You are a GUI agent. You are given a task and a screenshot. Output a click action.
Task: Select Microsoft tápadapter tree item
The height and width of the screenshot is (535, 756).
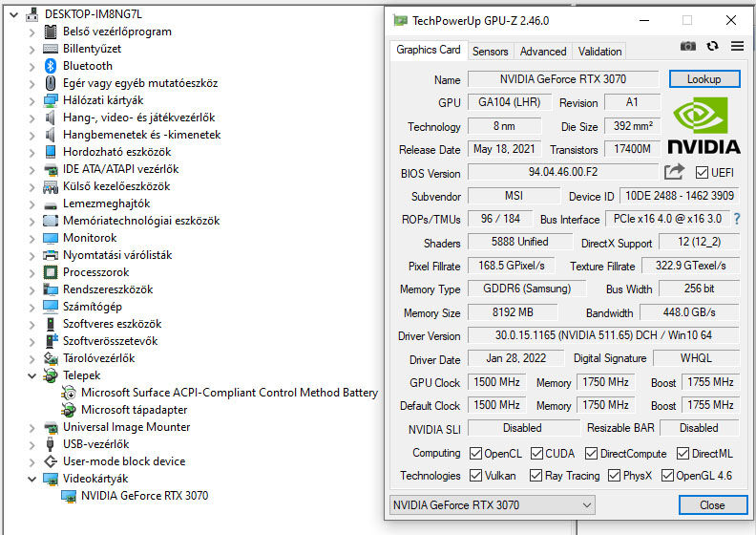click(134, 410)
